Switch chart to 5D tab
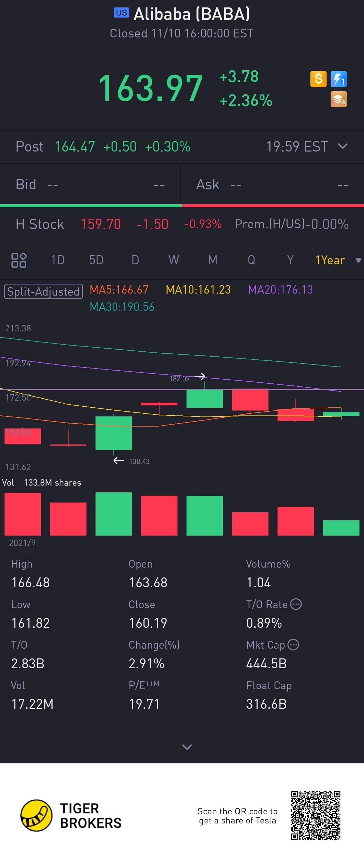 96,260
